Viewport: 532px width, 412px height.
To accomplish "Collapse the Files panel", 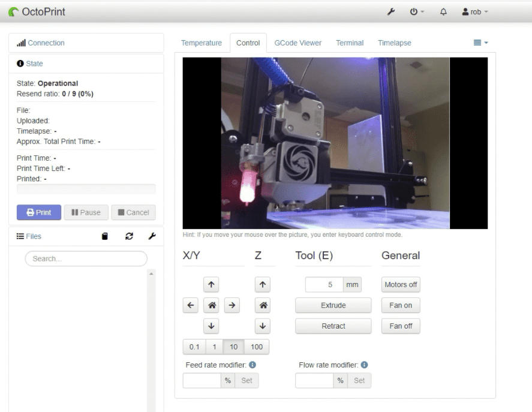I will [x=33, y=236].
